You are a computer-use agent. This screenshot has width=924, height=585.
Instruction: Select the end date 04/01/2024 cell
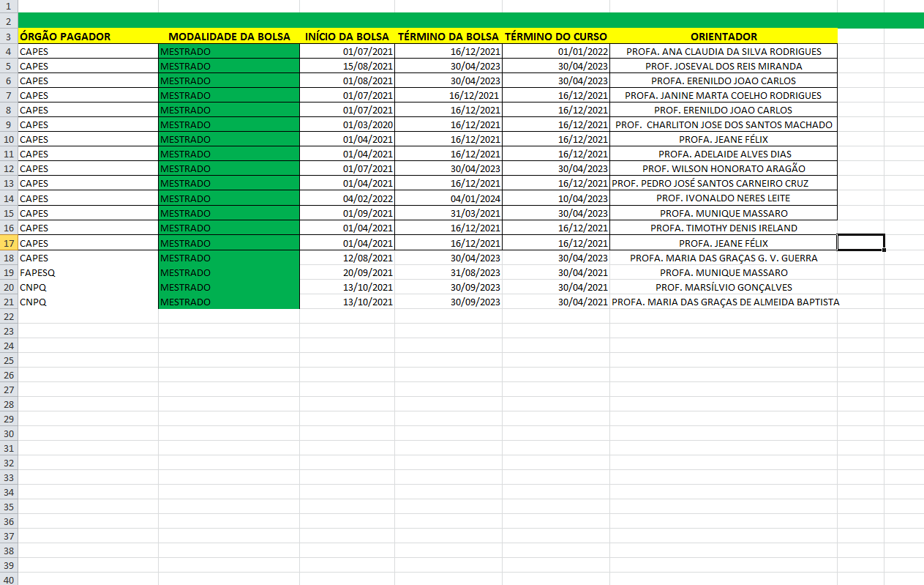pos(448,198)
